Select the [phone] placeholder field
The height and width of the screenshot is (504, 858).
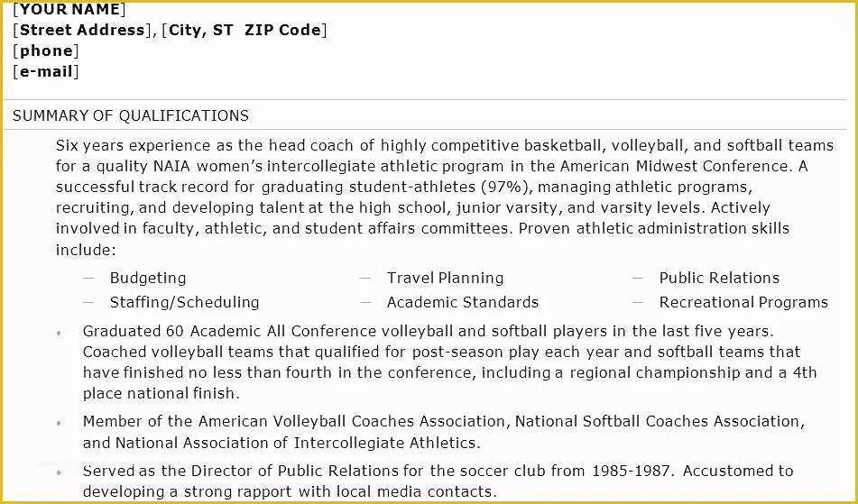pos(46,50)
